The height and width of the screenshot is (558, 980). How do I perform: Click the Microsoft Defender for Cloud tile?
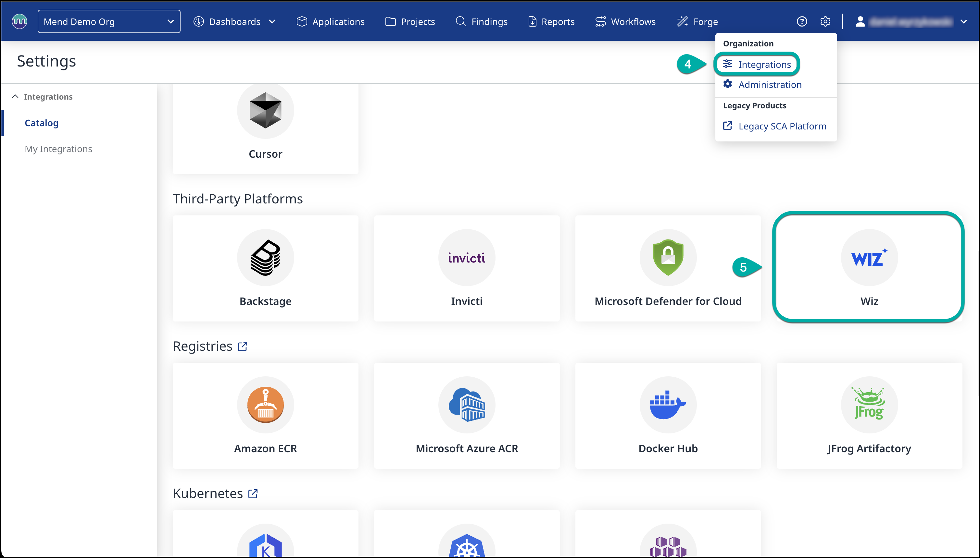(x=668, y=268)
